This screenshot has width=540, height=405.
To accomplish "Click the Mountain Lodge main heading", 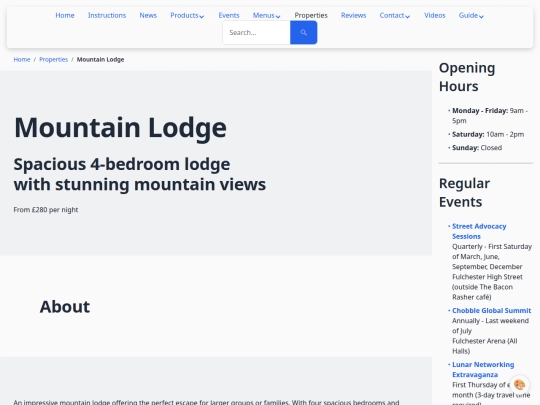I will tap(120, 128).
